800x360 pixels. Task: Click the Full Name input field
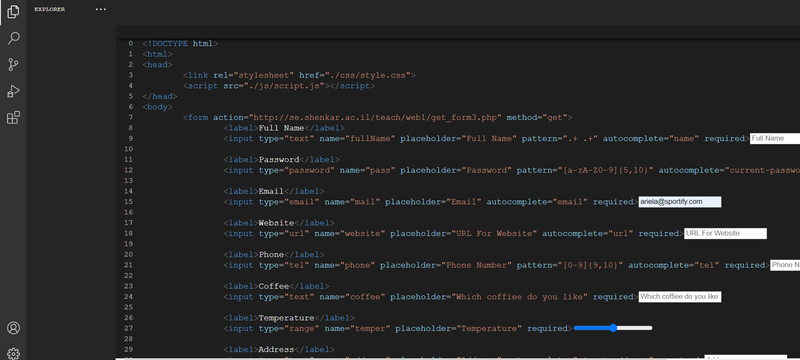point(774,138)
